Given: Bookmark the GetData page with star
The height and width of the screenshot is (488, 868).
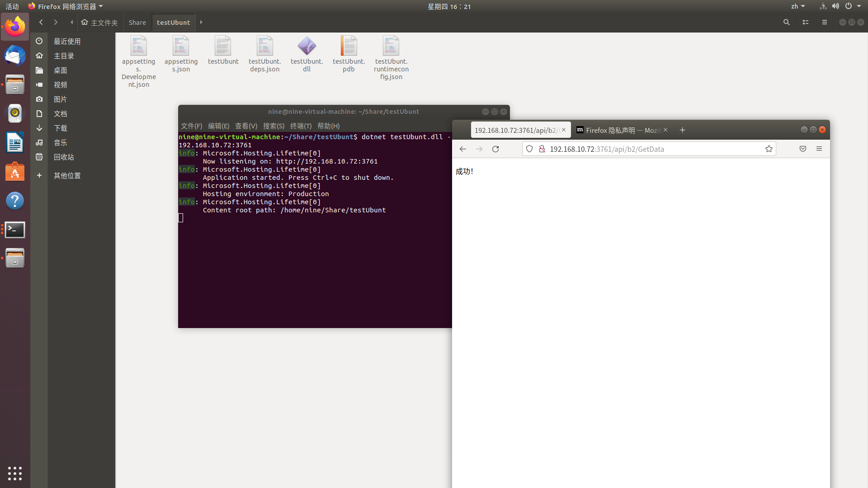Looking at the screenshot, I should tap(769, 149).
